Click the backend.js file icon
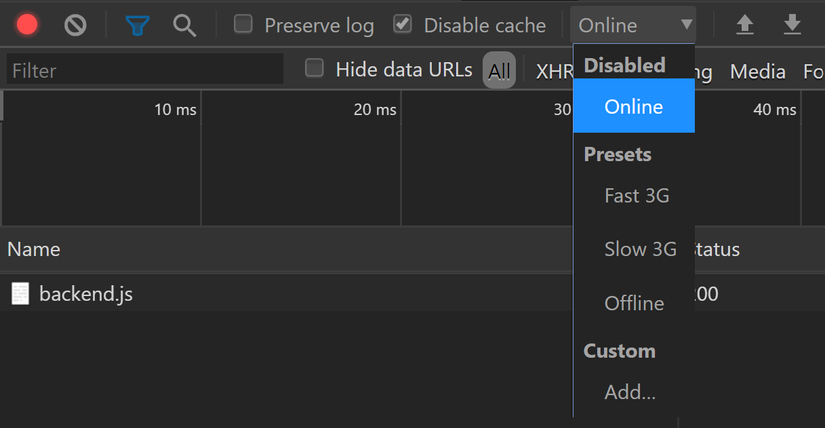Screen dimensions: 825x428 [x=20, y=294]
